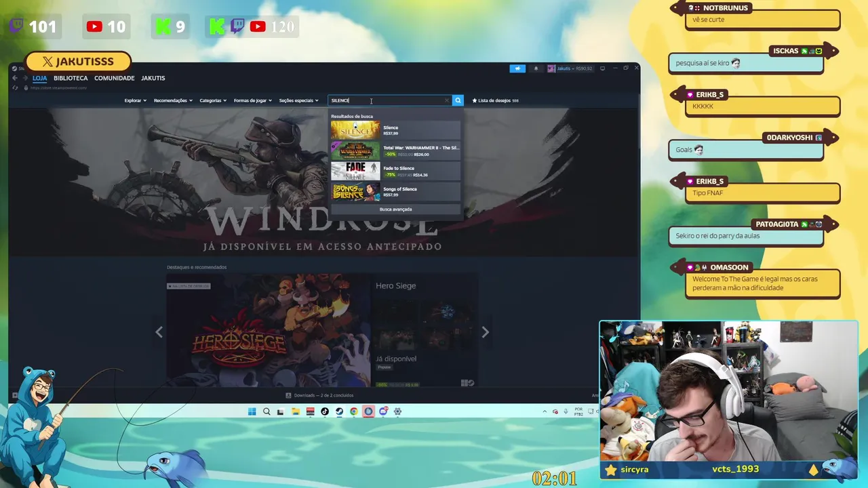Clear the SILENCE search text with X

coord(446,100)
